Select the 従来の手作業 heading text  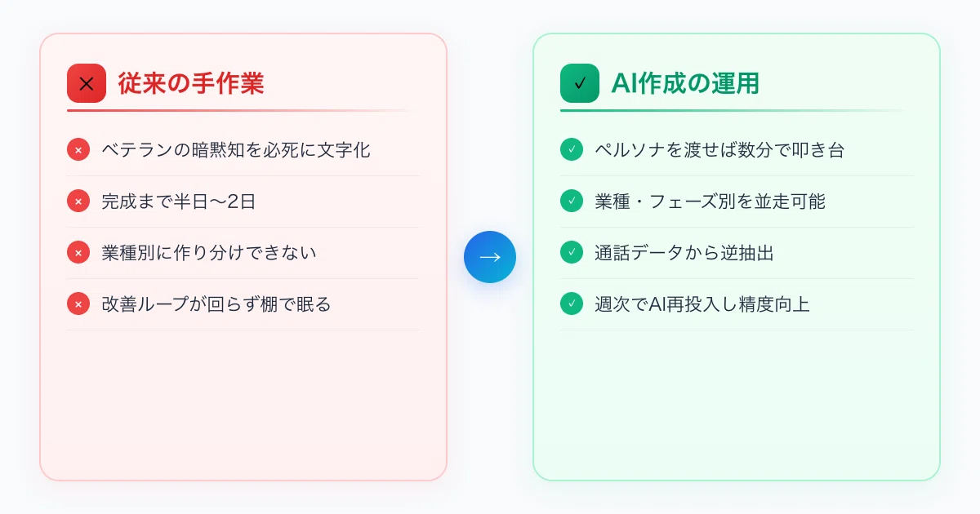click(x=191, y=83)
